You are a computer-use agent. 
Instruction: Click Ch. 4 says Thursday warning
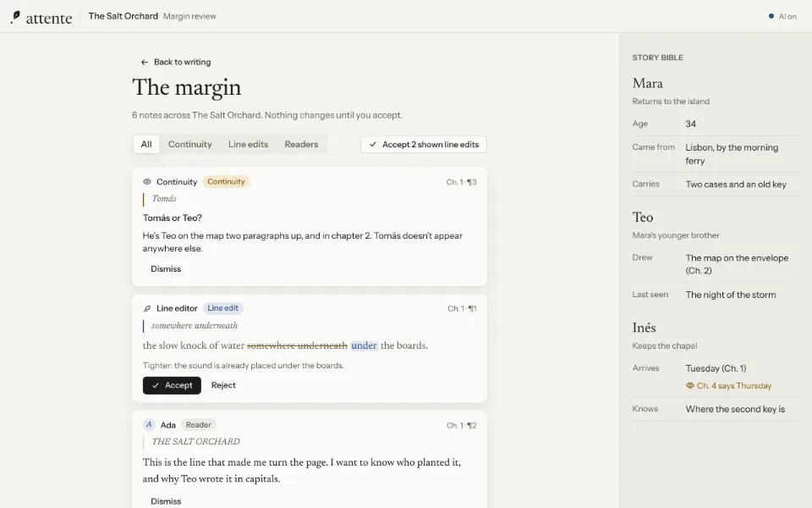click(728, 386)
